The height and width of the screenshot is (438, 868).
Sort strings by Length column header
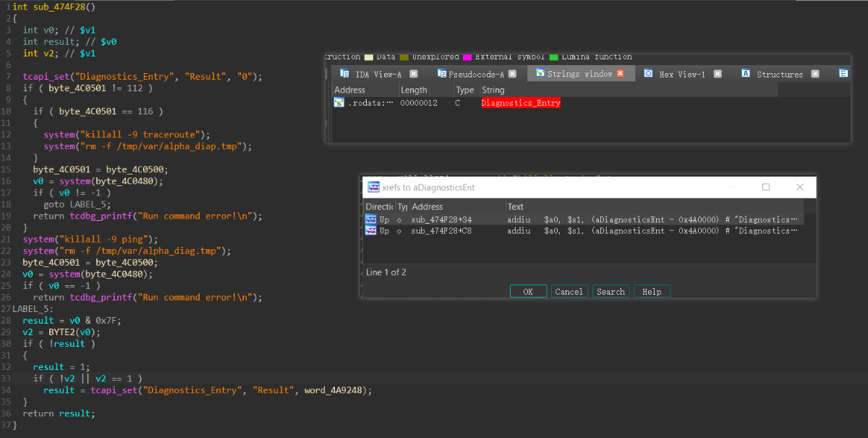[x=426, y=90]
